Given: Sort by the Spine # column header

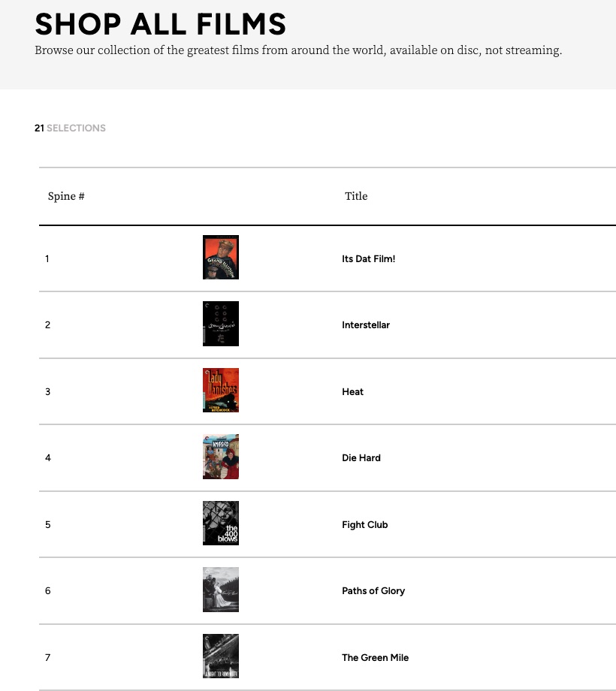Looking at the screenshot, I should pos(66,197).
